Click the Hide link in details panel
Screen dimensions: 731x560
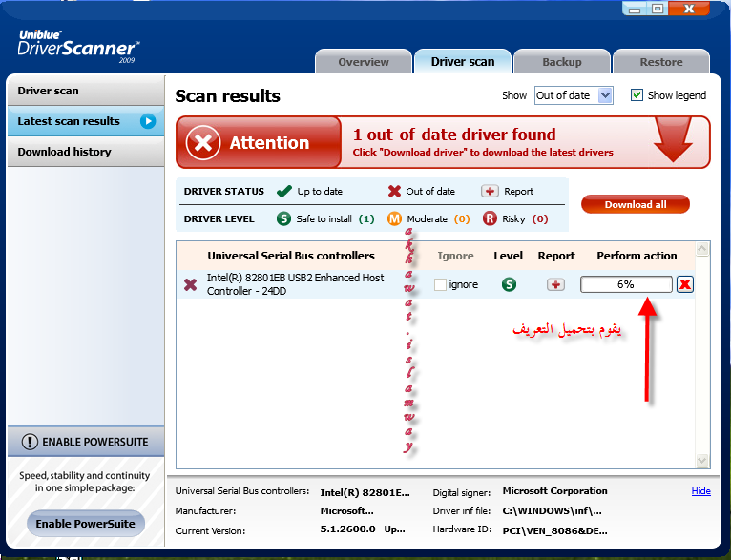pos(700,491)
